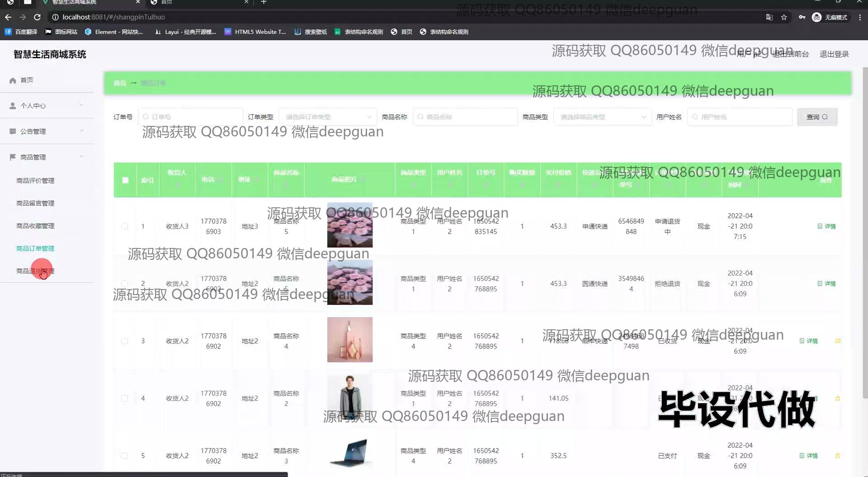Open the 商品类型 filter dropdown
This screenshot has height=477, width=868.
click(x=602, y=117)
